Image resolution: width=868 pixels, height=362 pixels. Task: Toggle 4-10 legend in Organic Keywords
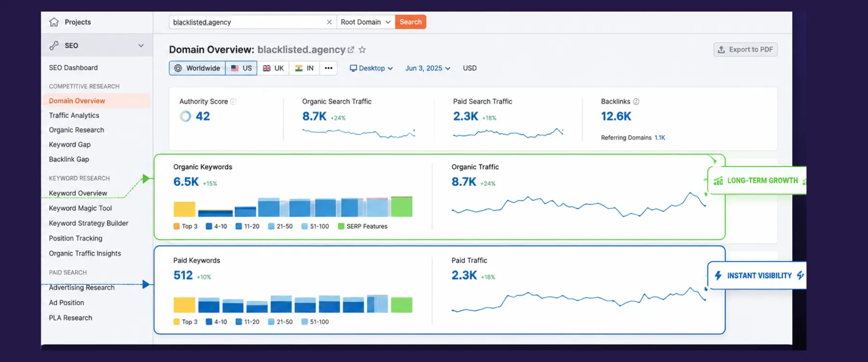tap(217, 226)
